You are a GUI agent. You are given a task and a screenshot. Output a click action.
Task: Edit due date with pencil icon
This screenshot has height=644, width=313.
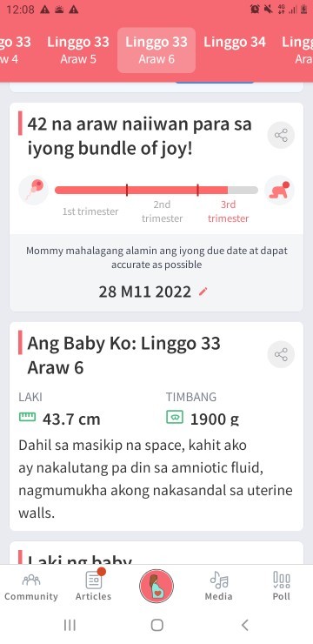203,292
